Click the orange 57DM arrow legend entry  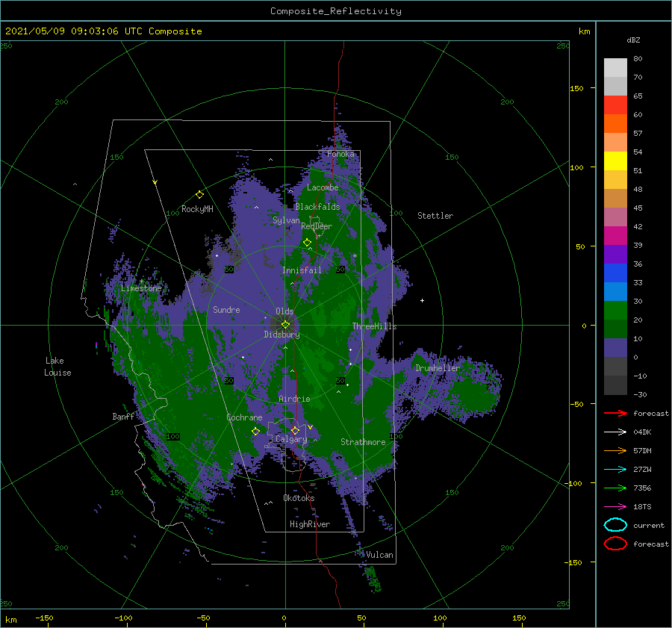[615, 450]
